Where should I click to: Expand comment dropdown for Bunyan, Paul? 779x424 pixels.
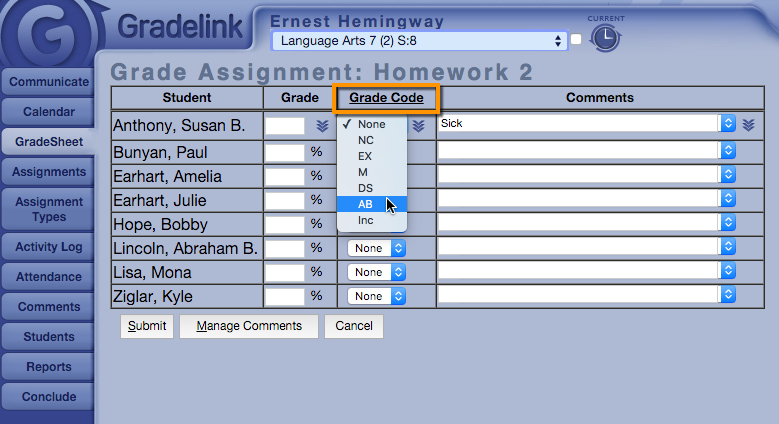tap(728, 150)
